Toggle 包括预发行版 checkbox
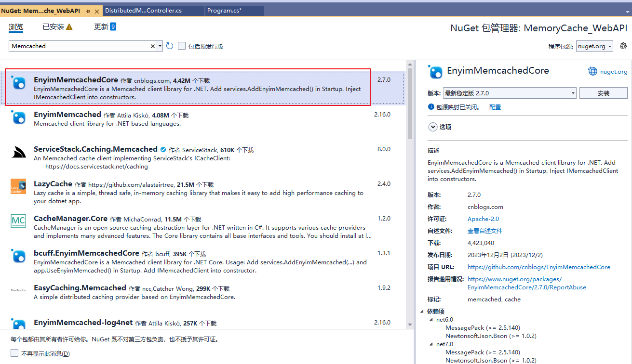The height and width of the screenshot is (364, 632). tap(182, 46)
